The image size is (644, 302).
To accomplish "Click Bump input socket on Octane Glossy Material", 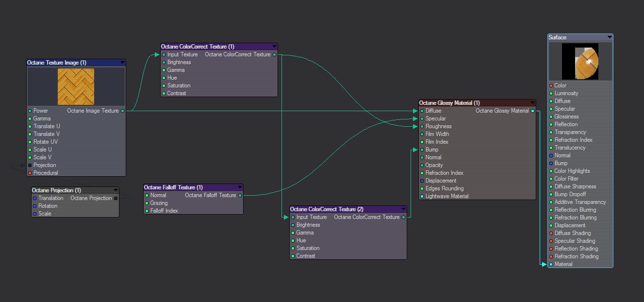I will (422, 150).
